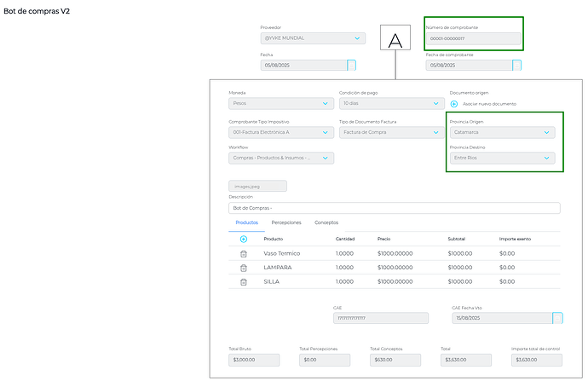Open the Fecha de comprobante calendar picker

click(516, 66)
